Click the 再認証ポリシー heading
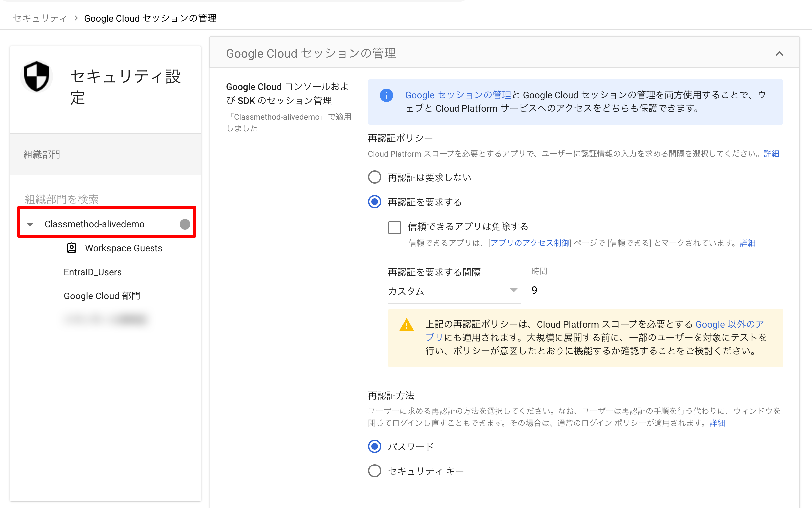This screenshot has height=508, width=812. tap(400, 138)
